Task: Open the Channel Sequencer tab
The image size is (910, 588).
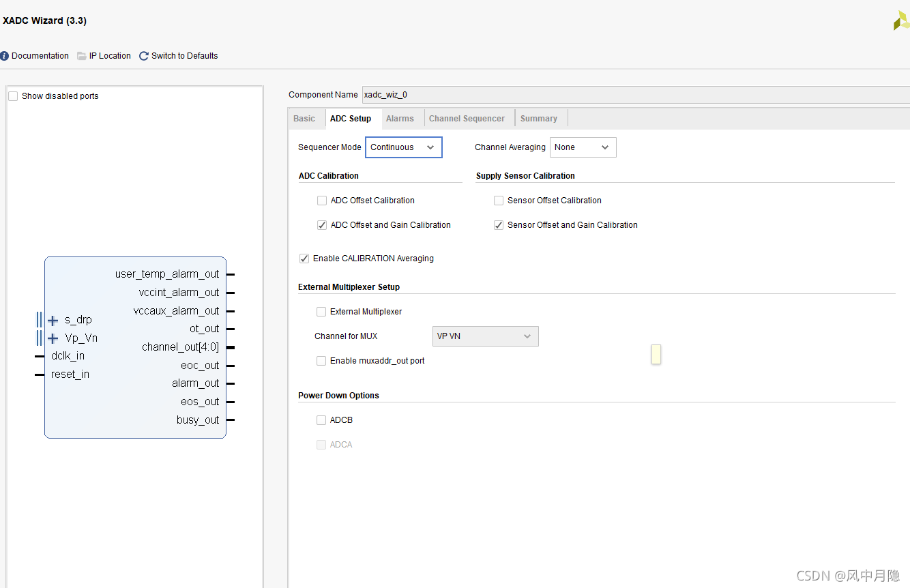Action: (467, 119)
